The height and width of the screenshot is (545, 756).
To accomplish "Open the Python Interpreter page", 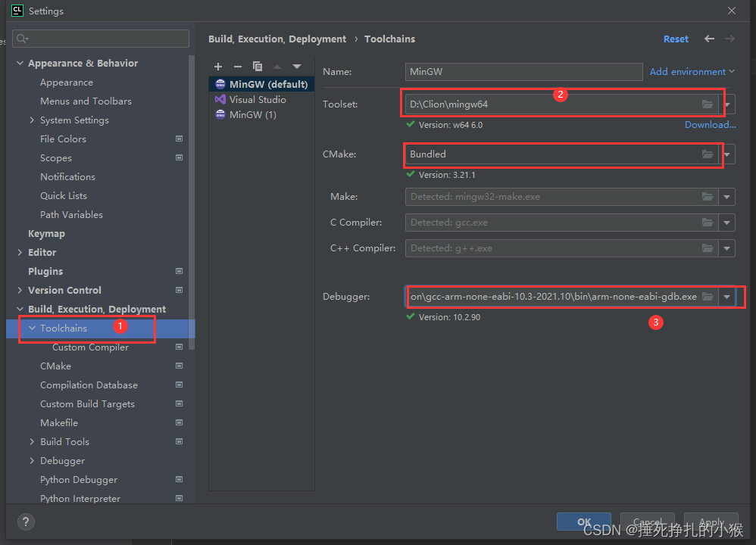I will 80,498.
